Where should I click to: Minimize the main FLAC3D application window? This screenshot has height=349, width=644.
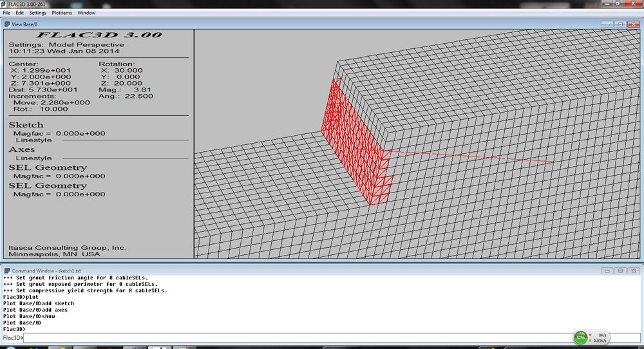607,3
